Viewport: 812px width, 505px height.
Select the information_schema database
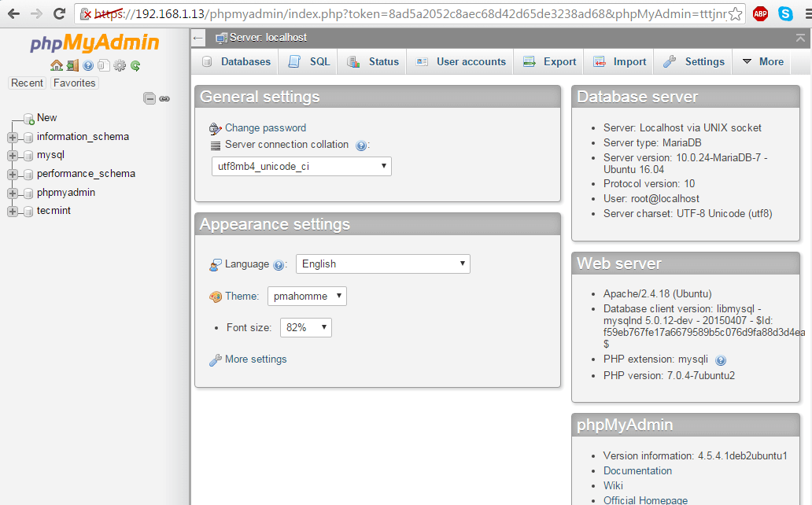pos(83,137)
